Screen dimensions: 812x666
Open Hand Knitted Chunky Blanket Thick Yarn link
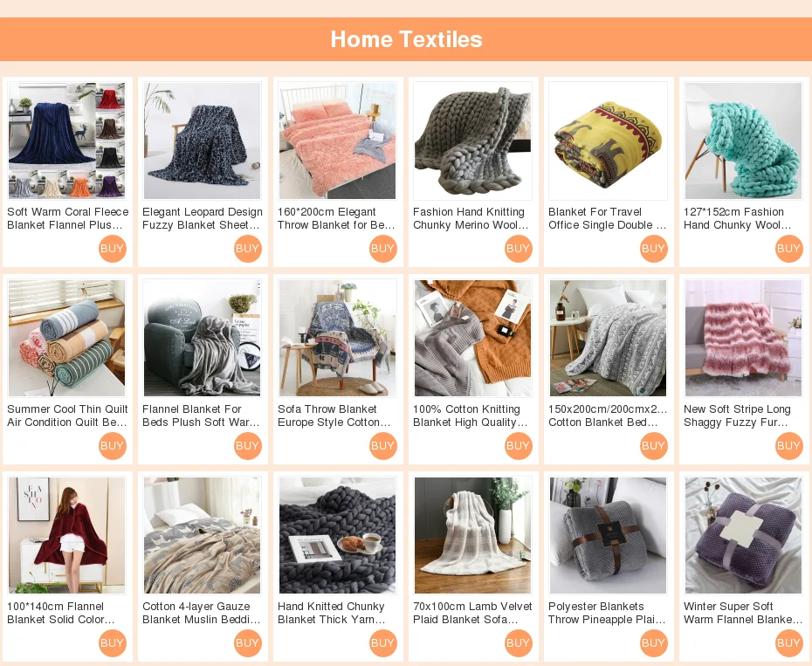[x=332, y=613]
